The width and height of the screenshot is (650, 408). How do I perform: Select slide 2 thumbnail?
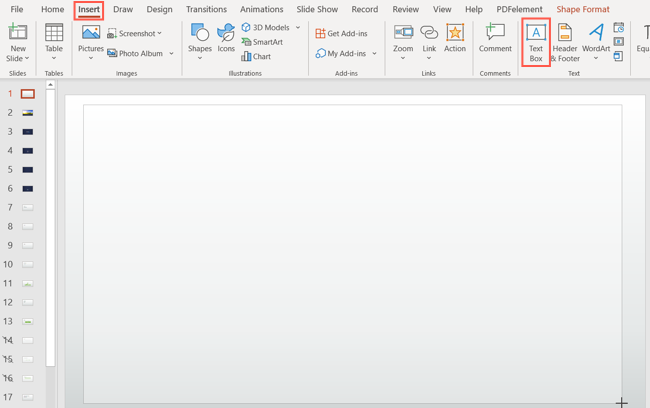tap(28, 113)
